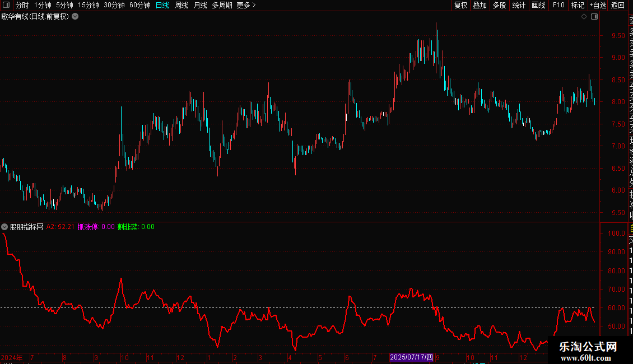Click the 抓涨停: 0.00 indicator label
Image resolution: width=633 pixels, height=364 pixels.
(96, 227)
